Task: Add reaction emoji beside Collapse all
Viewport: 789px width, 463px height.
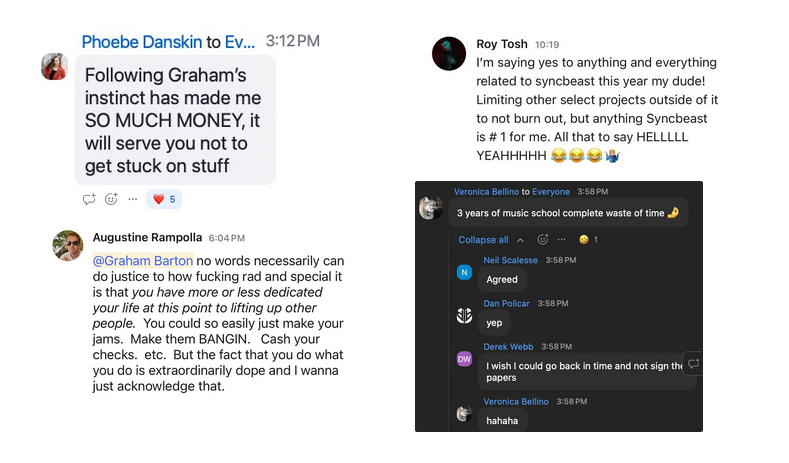Action: point(542,240)
